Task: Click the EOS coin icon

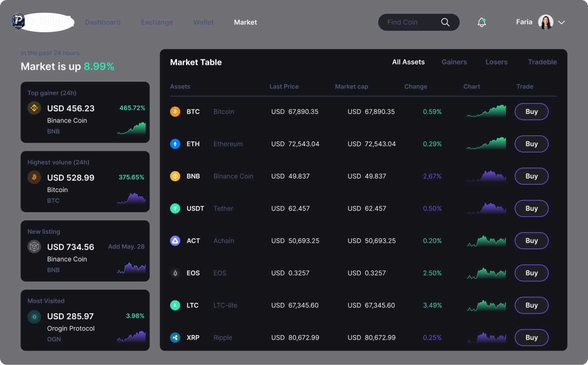Action: [x=175, y=273]
